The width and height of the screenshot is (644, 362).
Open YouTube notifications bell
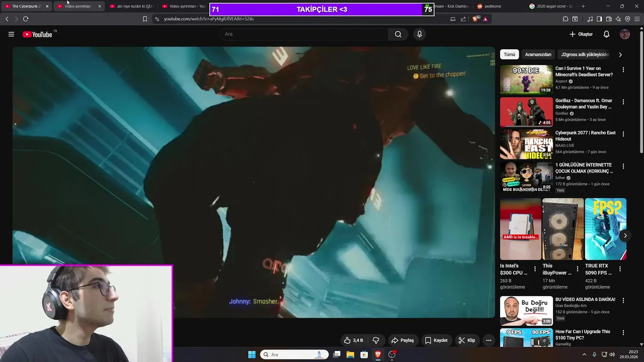(x=606, y=34)
